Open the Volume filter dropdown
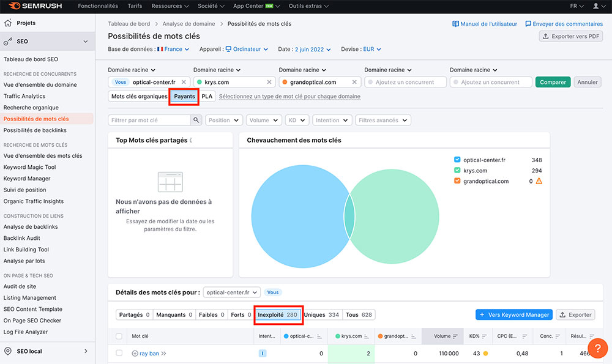This screenshot has width=612, height=364. click(x=264, y=120)
